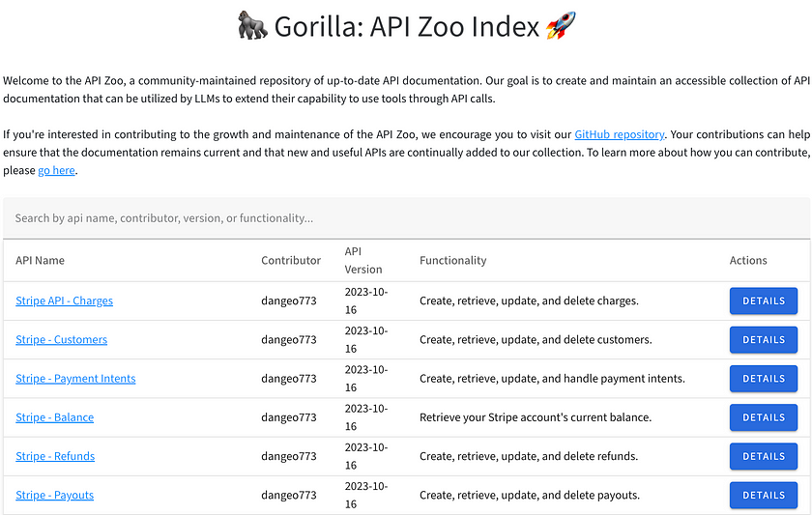Click the rocket emoji in the title

pos(561,25)
